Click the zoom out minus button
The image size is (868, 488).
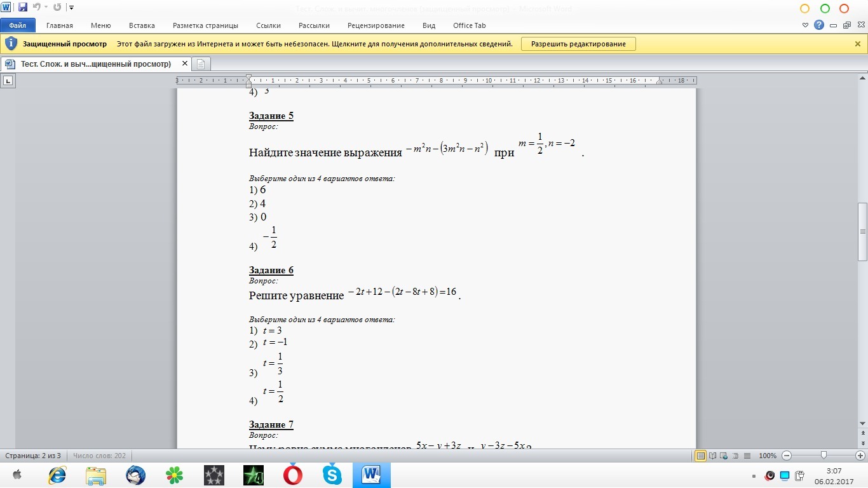point(787,456)
